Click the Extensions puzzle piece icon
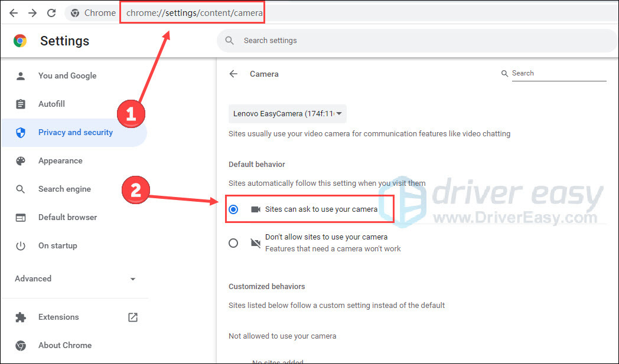This screenshot has height=364, width=619. coord(21,317)
